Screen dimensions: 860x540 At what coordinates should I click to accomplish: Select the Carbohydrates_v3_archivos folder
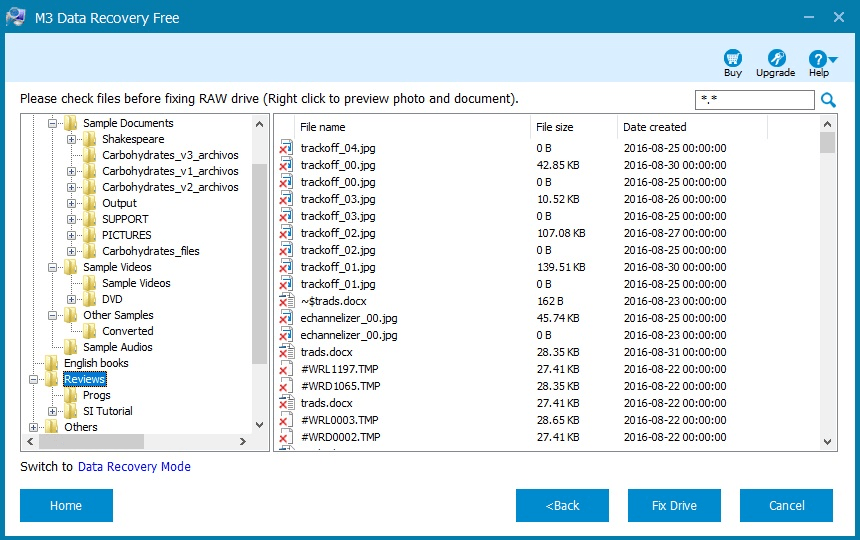(x=170, y=155)
